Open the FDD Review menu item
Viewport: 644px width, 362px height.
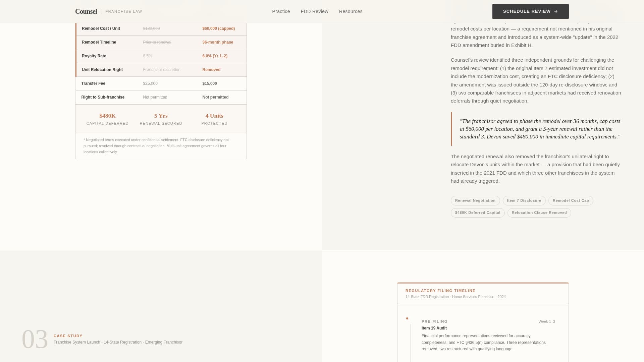(314, 11)
